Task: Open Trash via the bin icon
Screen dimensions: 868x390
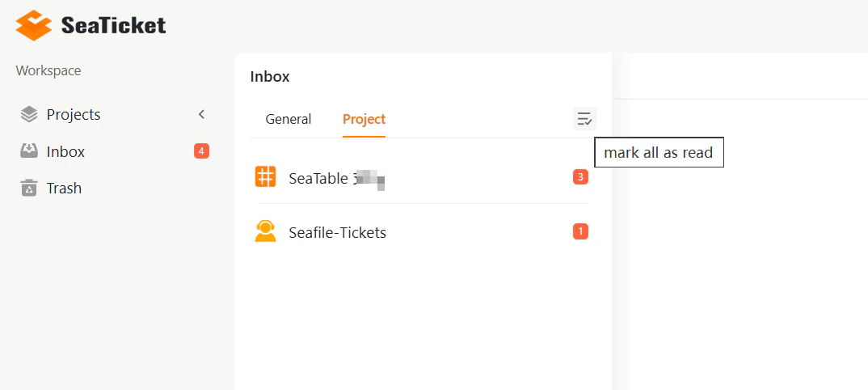Action: pos(29,188)
